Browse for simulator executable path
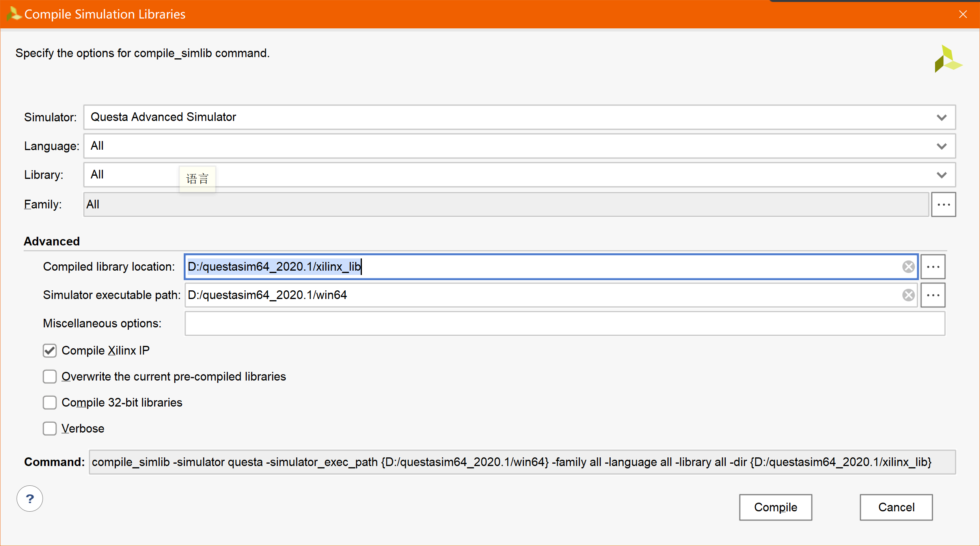This screenshot has height=546, width=980. [933, 295]
